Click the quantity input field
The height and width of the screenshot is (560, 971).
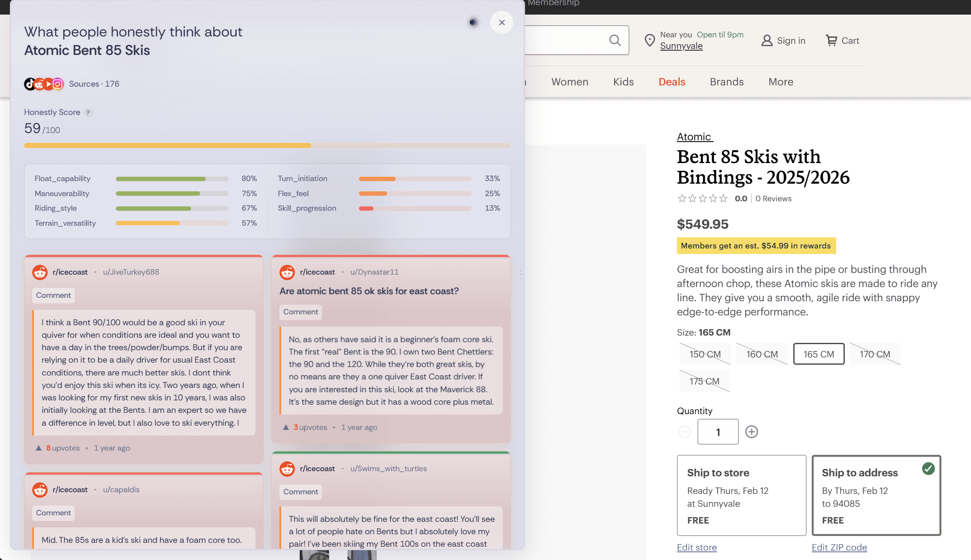pyautogui.click(x=718, y=432)
